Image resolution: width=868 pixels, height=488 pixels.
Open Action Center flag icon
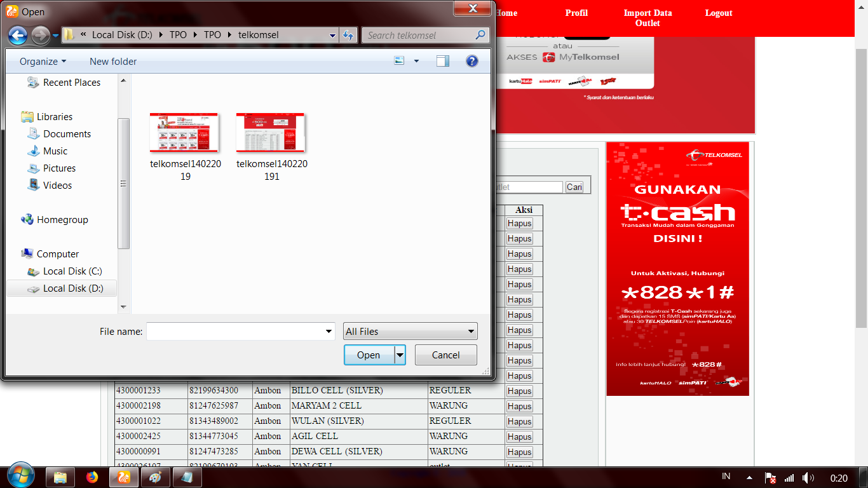[x=769, y=478]
